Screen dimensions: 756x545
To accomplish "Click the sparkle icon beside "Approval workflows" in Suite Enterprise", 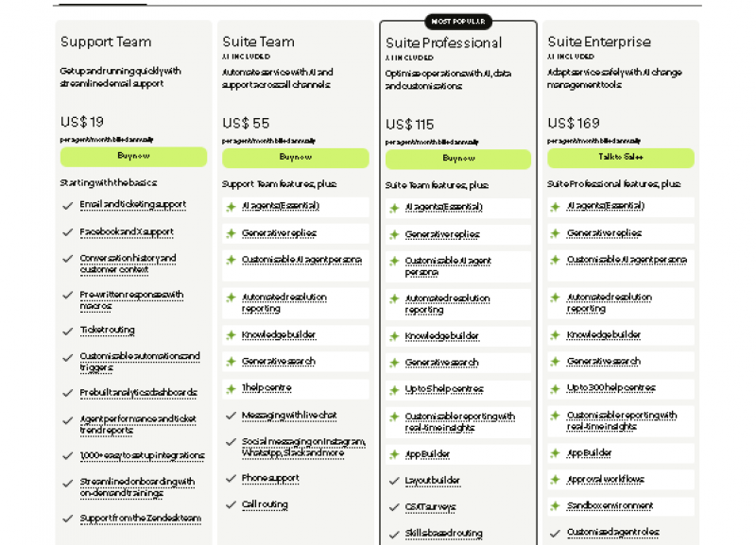I will click(x=557, y=480).
